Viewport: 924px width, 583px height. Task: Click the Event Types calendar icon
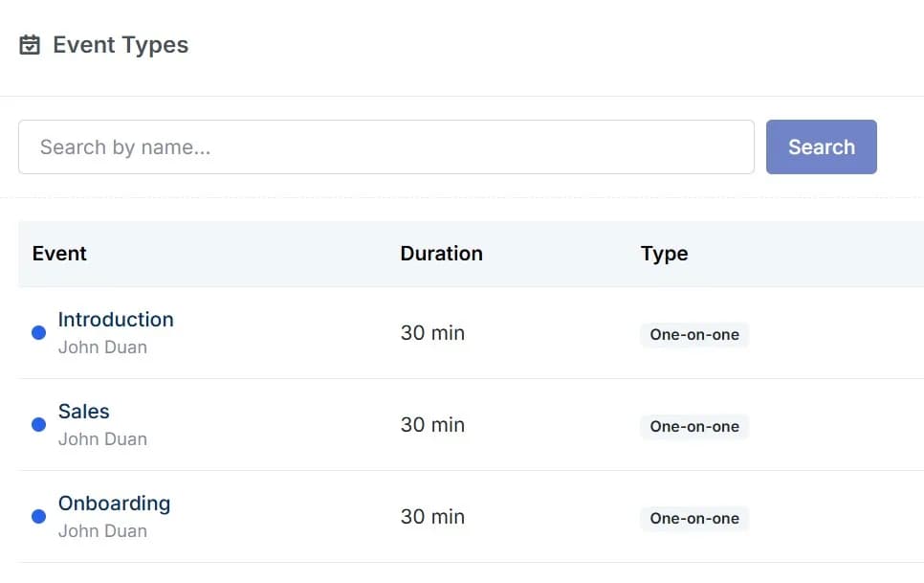pyautogui.click(x=30, y=45)
